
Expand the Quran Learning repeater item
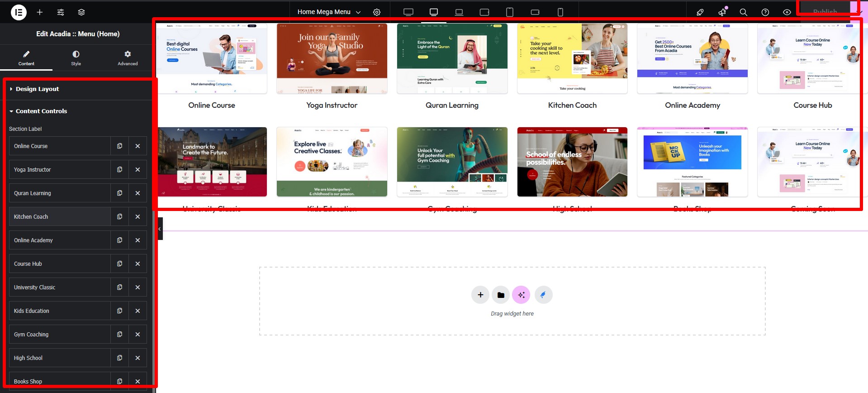[x=60, y=193]
